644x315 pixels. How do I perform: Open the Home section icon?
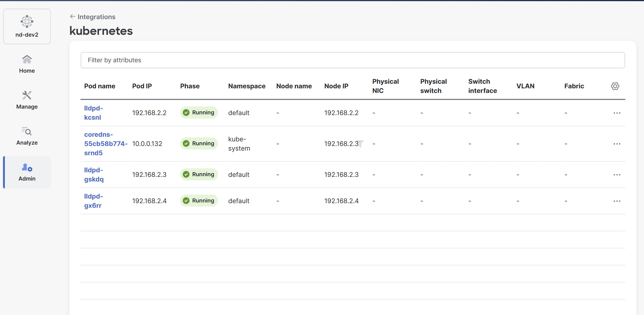(x=27, y=59)
